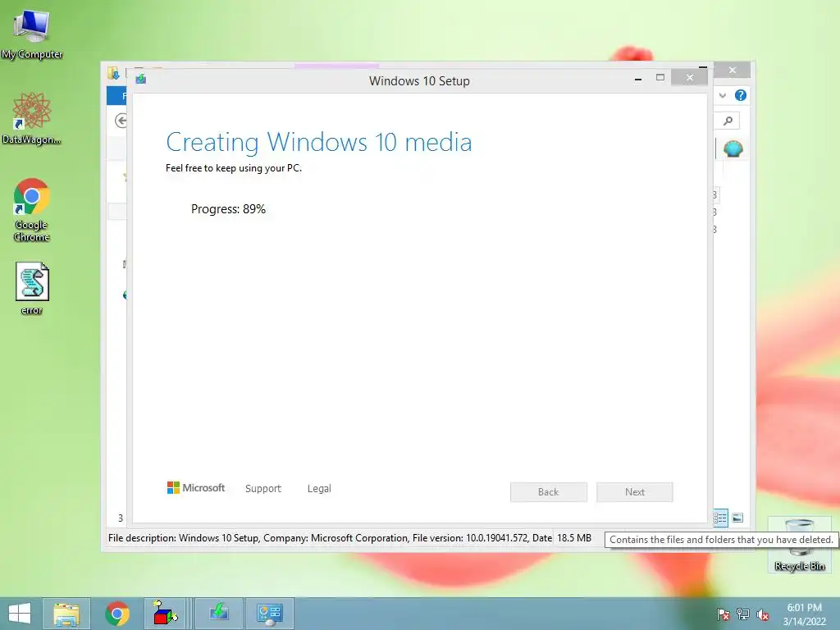Click the Support link in Setup
Viewport: 840px width, 630px height.
(263, 489)
